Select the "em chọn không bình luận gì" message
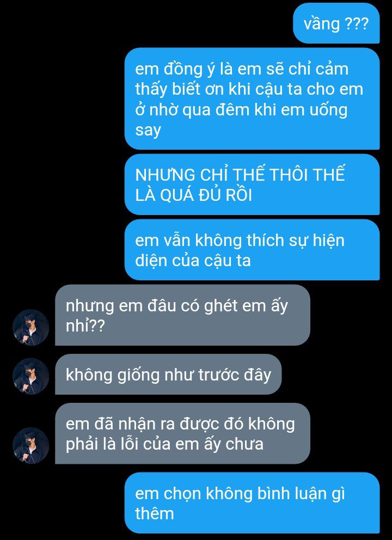 (252, 503)
